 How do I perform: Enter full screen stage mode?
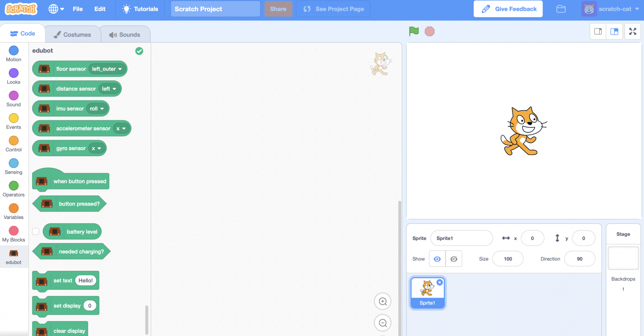tap(632, 31)
